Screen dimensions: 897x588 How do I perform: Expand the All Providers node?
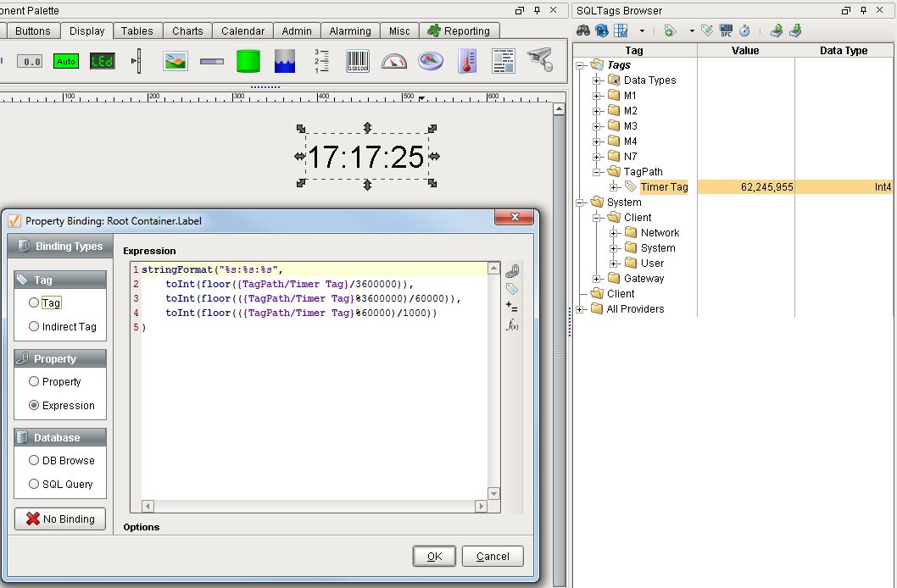coord(580,309)
